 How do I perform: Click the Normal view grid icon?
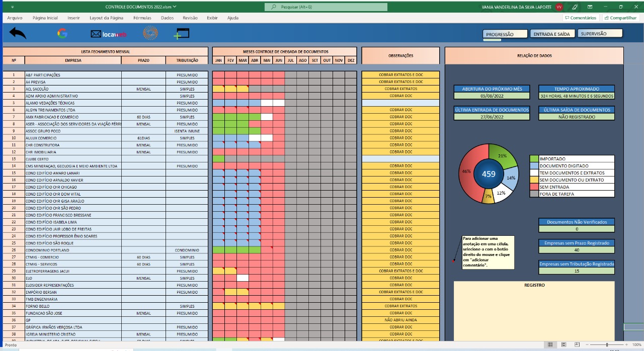pos(550,344)
